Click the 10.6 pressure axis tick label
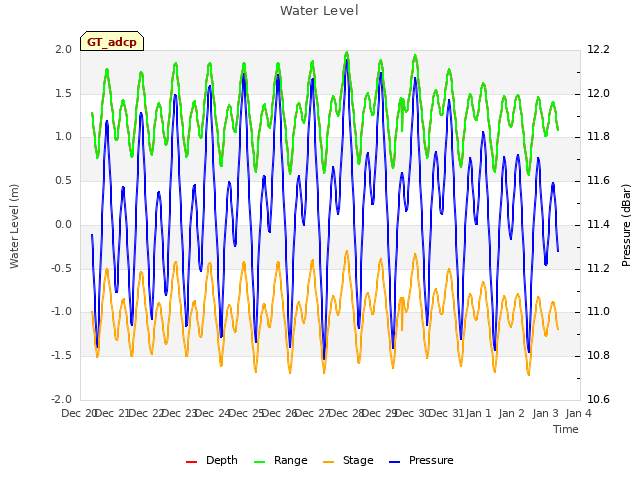Screen dimensions: 640x480 tap(598, 399)
